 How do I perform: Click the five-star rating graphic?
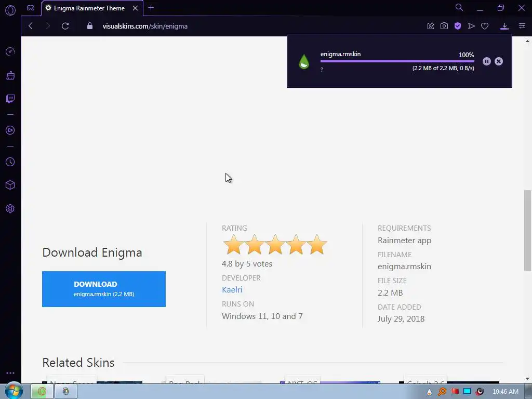pos(275,244)
